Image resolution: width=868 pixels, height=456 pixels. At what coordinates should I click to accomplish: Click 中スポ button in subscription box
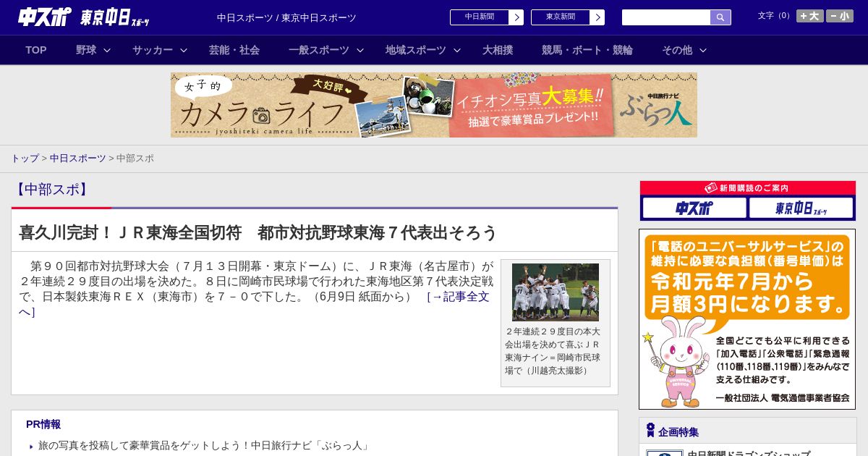[694, 208]
